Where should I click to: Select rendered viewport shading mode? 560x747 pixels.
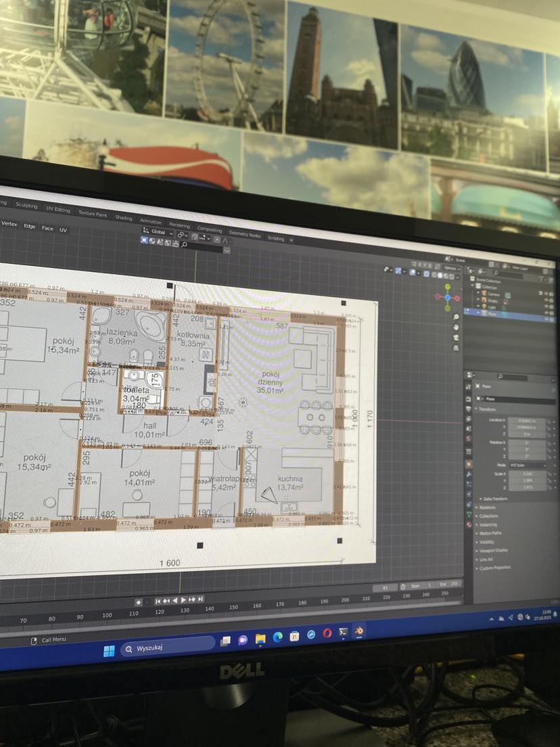[x=451, y=276]
